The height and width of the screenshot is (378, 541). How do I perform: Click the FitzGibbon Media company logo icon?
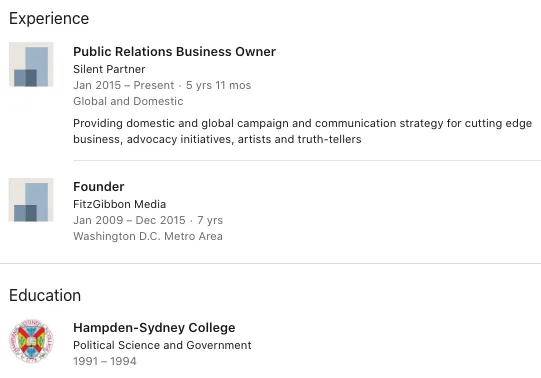31,200
